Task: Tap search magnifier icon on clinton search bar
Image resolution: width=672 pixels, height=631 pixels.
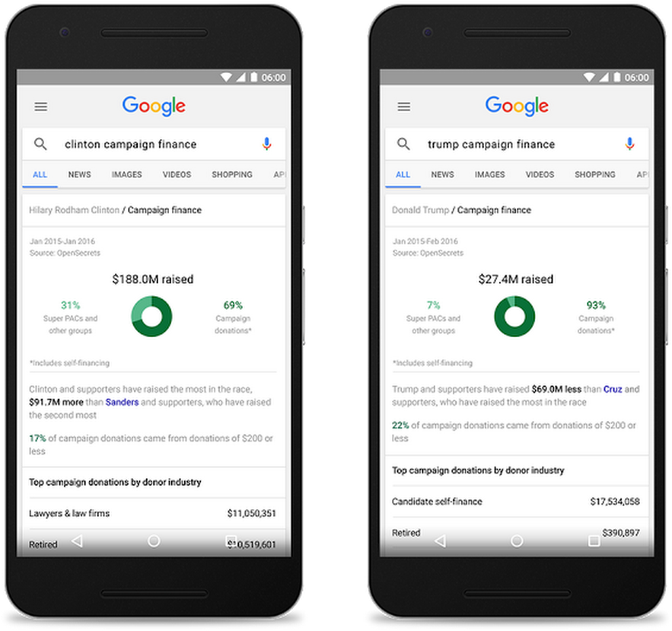Action: [x=40, y=144]
